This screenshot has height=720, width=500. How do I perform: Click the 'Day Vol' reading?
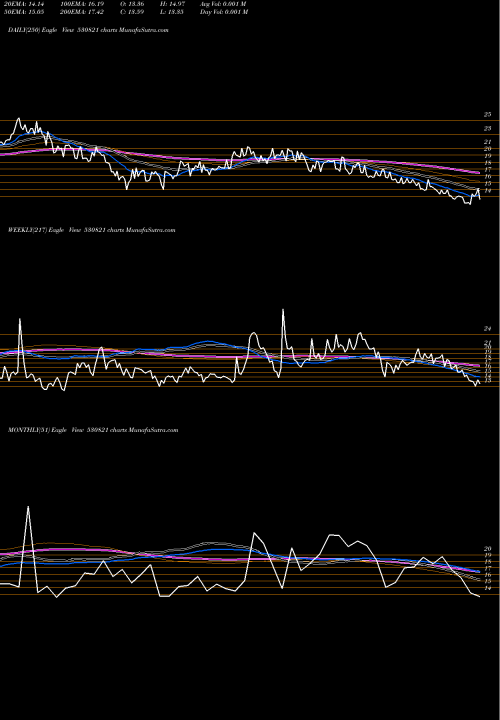(224, 12)
